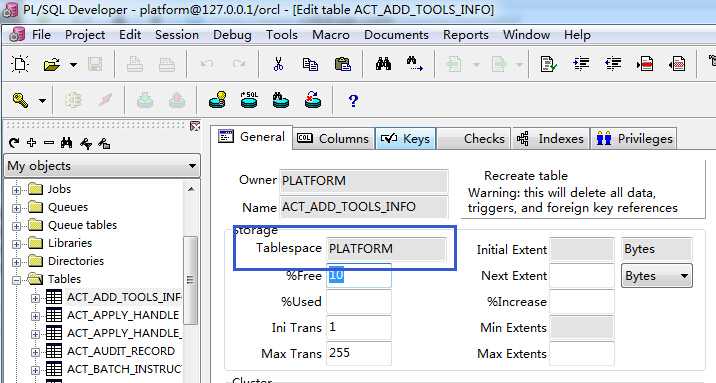Click the database icon with red X
716x383 pixels.
pos(313,100)
